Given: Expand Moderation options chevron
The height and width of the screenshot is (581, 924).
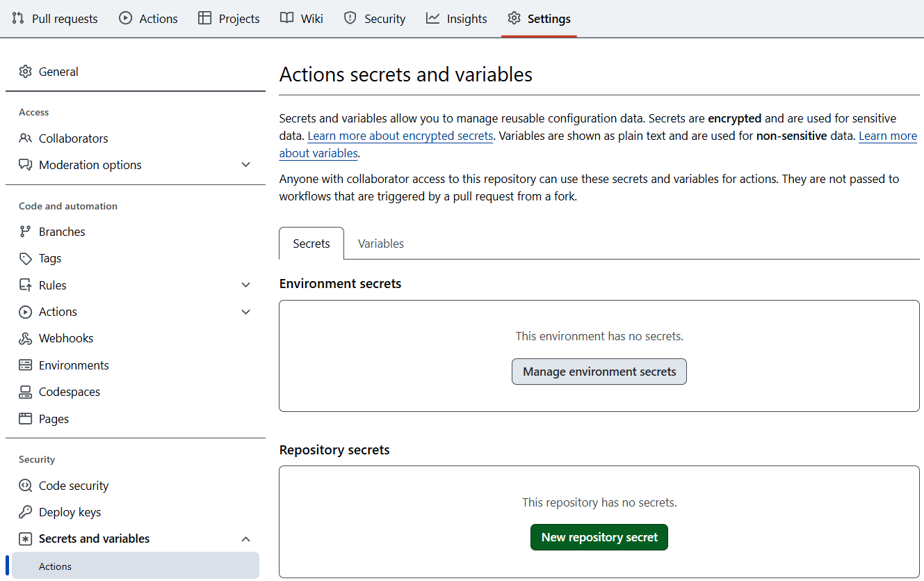Looking at the screenshot, I should tap(245, 165).
